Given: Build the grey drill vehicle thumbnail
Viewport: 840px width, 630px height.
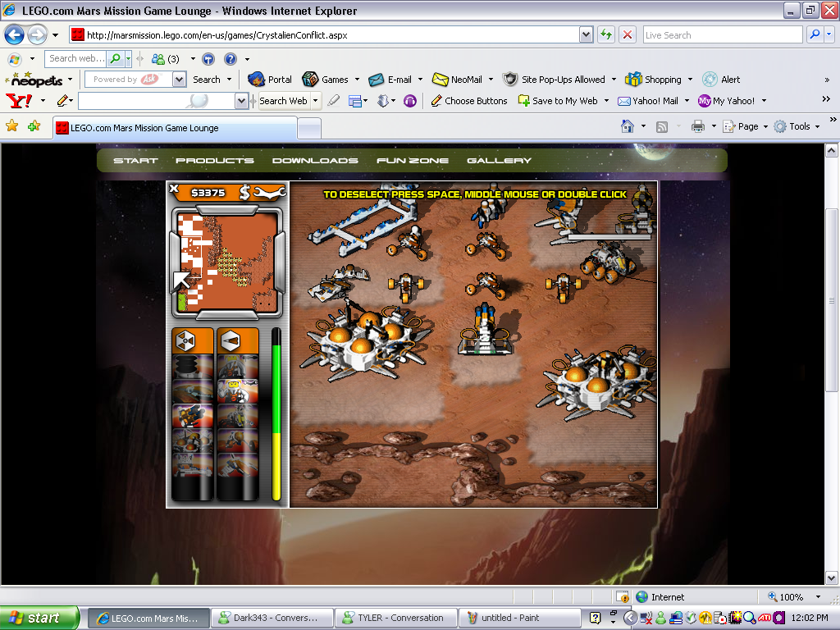Looking at the screenshot, I should (x=238, y=416).
